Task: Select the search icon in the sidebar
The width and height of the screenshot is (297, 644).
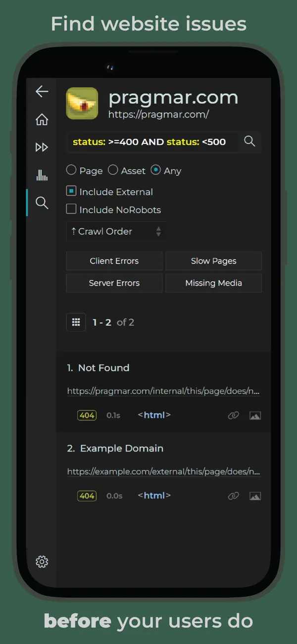Action: 42,202
